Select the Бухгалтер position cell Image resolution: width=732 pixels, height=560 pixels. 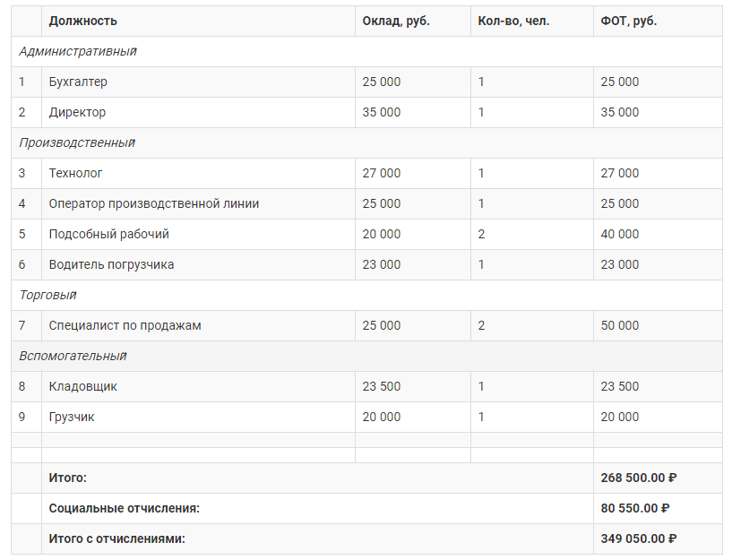[198, 82]
